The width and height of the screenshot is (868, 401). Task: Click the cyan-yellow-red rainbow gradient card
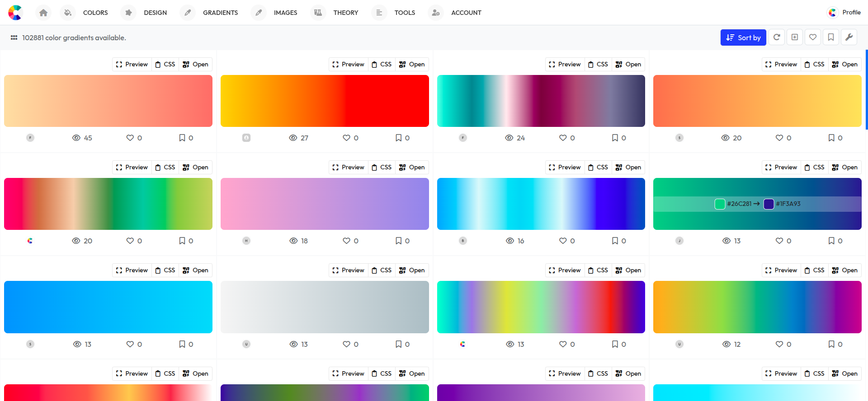541,307
